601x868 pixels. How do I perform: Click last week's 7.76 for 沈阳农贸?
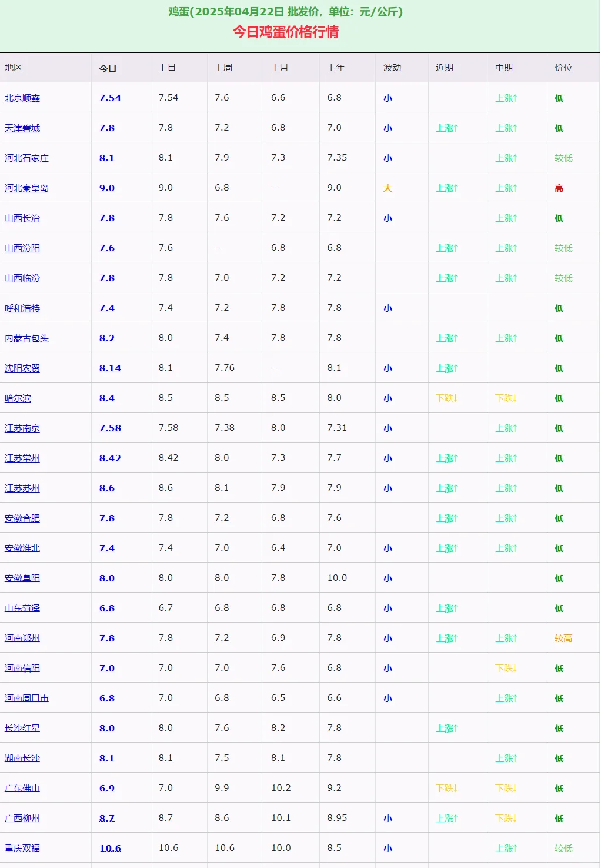point(225,368)
